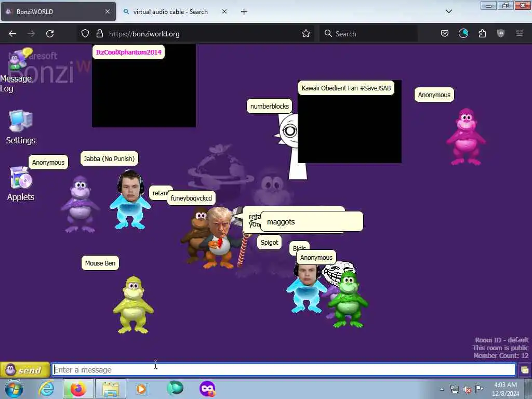Reload the BonziWORLD page
This screenshot has height=399, width=532.
(x=50, y=34)
